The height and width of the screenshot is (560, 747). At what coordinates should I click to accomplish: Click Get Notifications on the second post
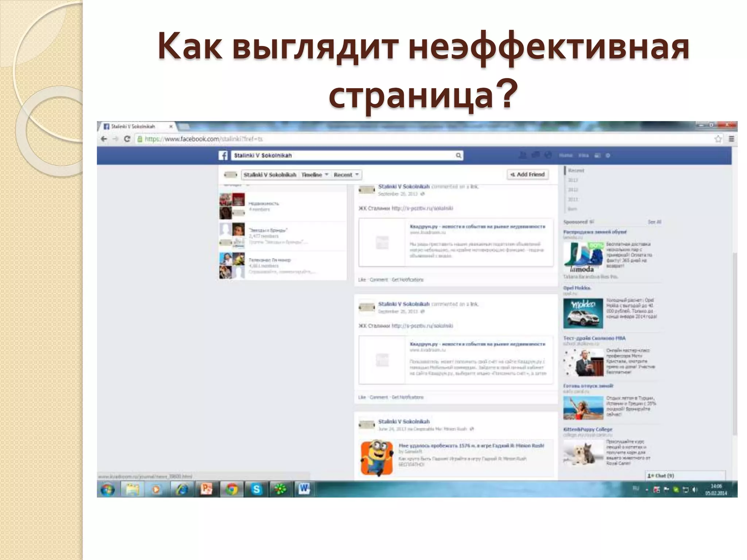tap(407, 397)
